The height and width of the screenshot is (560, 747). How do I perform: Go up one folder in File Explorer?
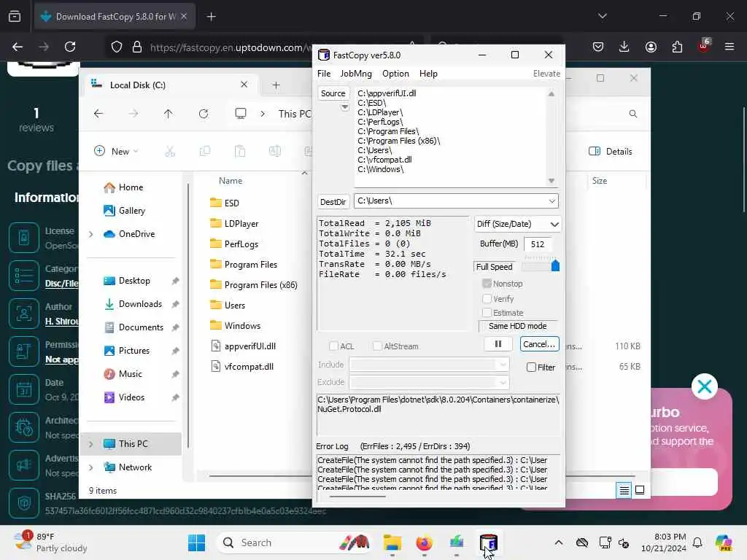click(x=169, y=113)
